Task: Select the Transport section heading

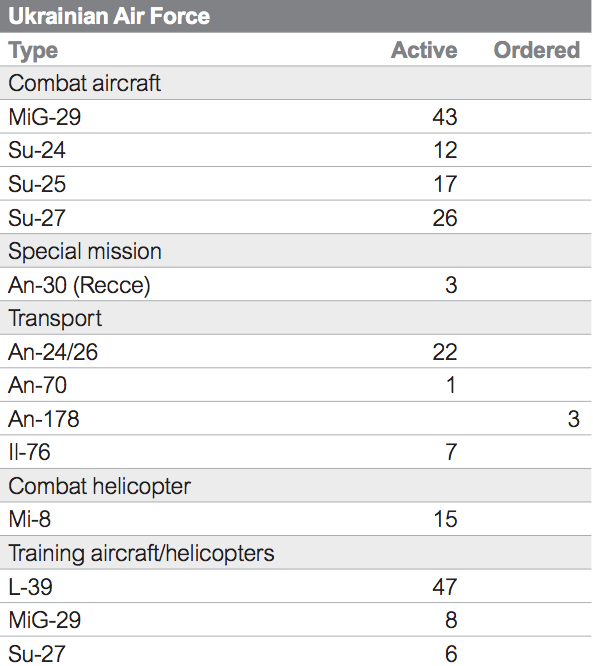Action: (x=55, y=319)
